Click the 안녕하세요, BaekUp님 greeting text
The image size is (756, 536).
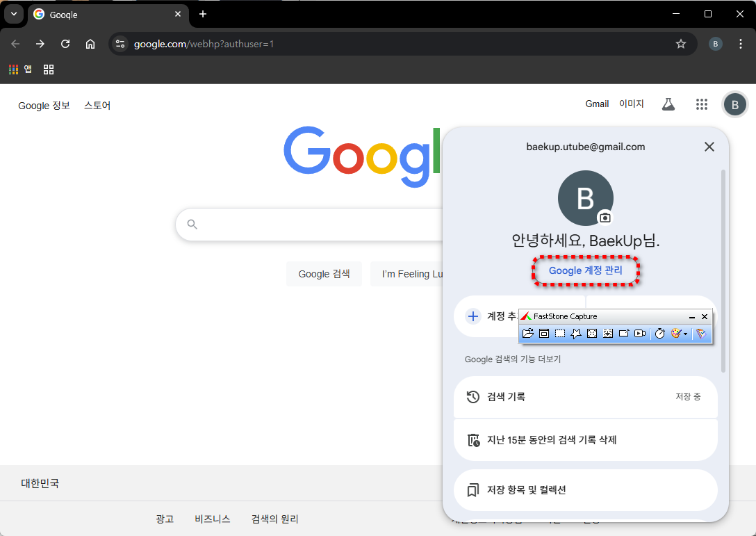coord(585,241)
